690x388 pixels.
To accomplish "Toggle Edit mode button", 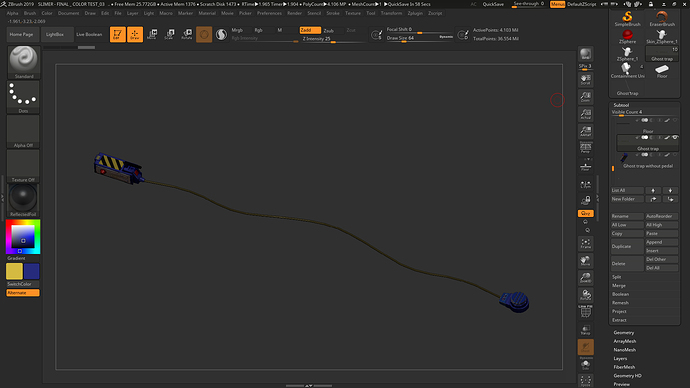I will [x=117, y=34].
